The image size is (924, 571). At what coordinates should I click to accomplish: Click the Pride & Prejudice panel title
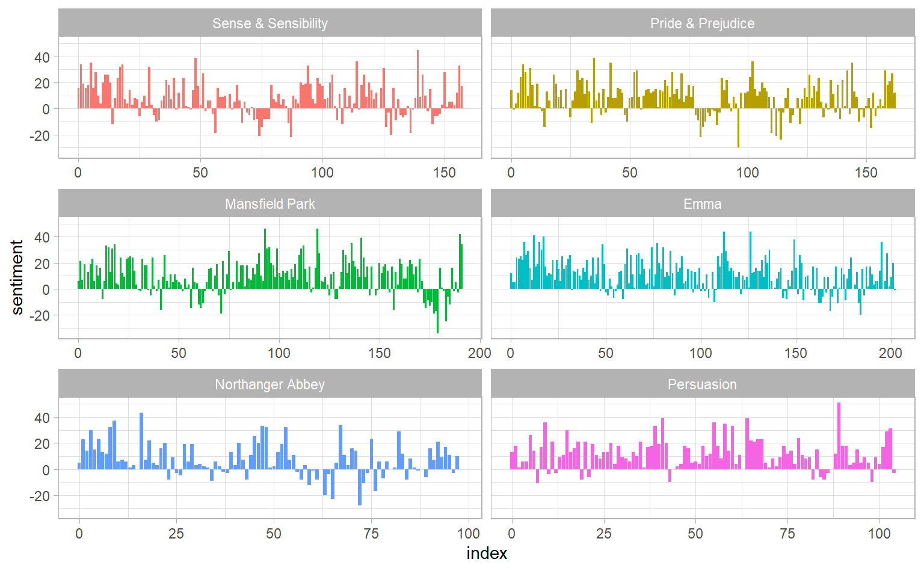click(x=702, y=23)
